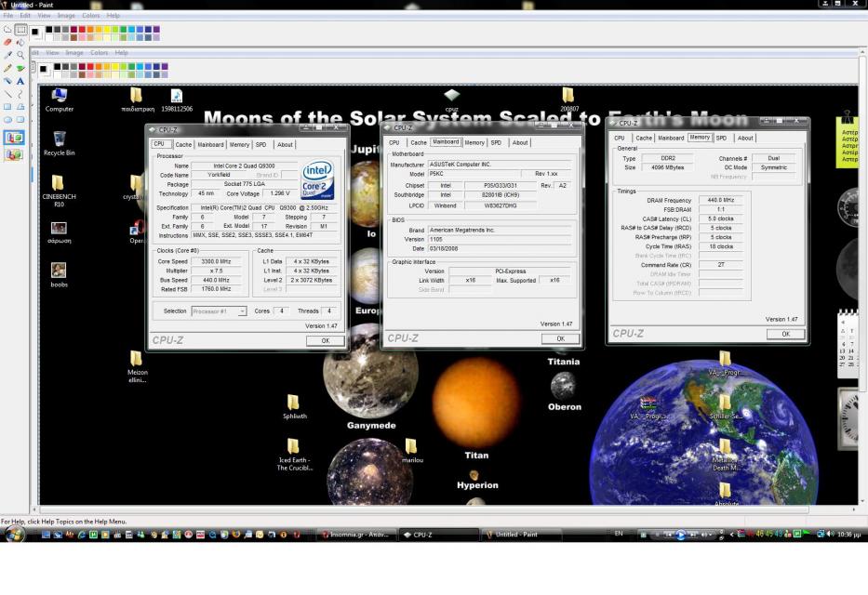Viewport: 868px width, 595px height.
Task: Select the Iced Earth folder icon
Action: click(295, 456)
